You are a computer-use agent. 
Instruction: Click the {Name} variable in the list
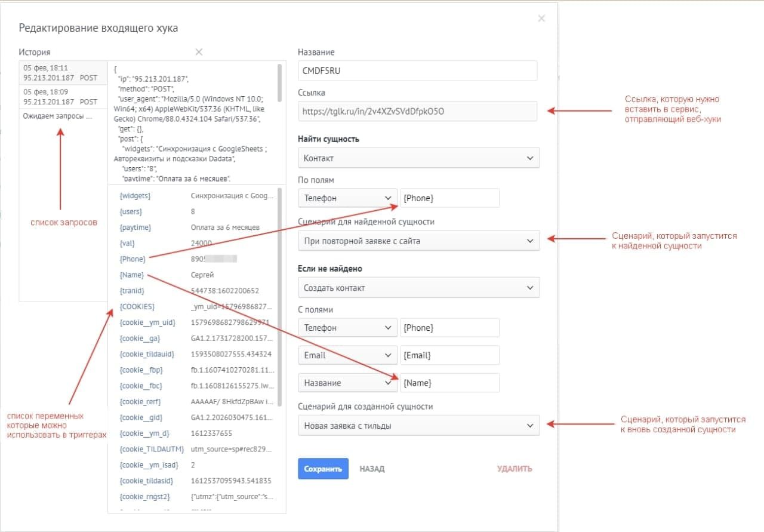pos(133,275)
